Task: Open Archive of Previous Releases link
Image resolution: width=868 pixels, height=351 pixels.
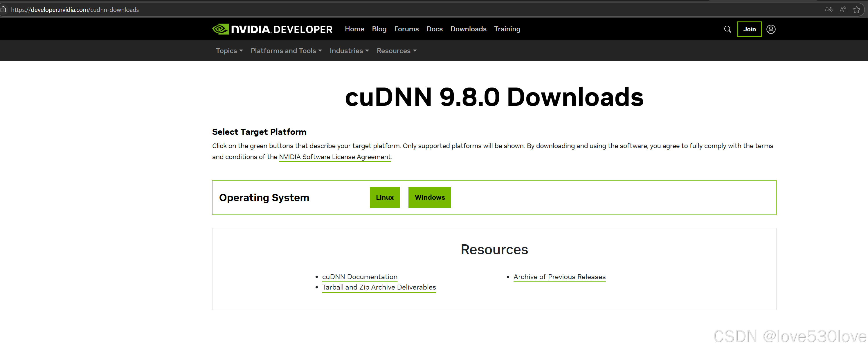Action: click(559, 277)
